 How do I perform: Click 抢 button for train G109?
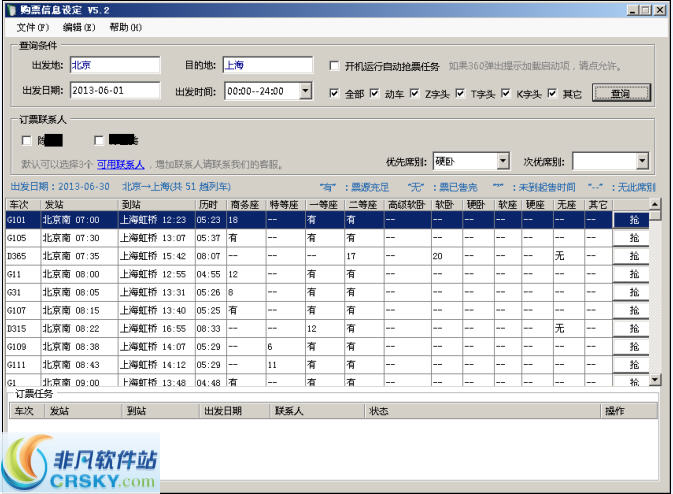coord(631,346)
